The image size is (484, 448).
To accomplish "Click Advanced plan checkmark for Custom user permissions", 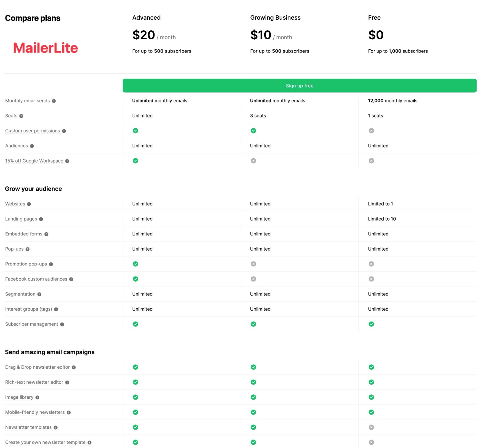I will pos(136,131).
